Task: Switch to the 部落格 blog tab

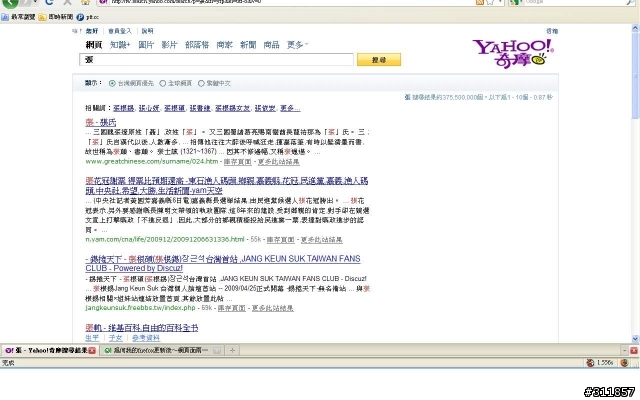Action: [x=197, y=45]
